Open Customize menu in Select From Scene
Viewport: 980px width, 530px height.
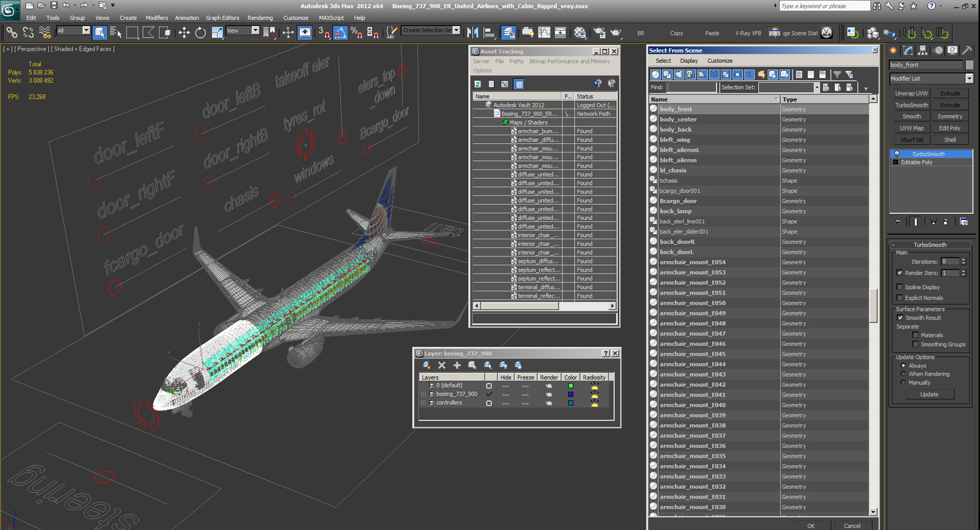click(x=720, y=61)
